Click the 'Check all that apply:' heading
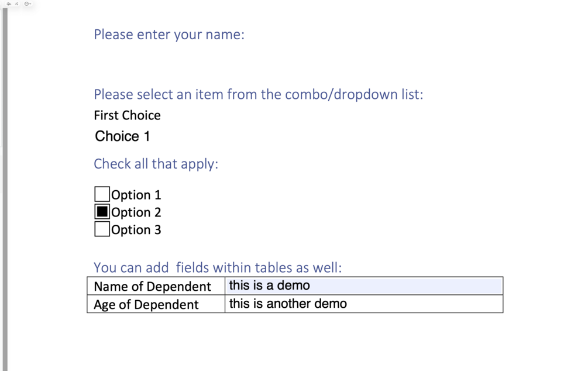 pyautogui.click(x=156, y=164)
